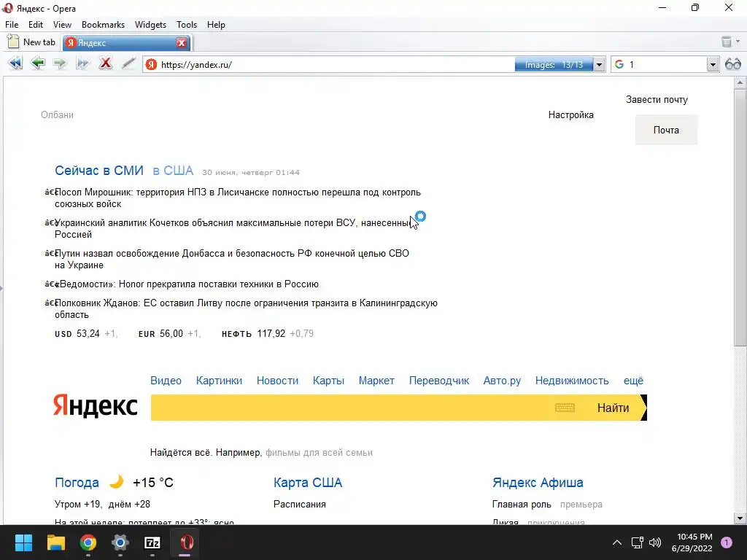Click the Forward arrow icon
747x560 pixels.
[x=60, y=63]
